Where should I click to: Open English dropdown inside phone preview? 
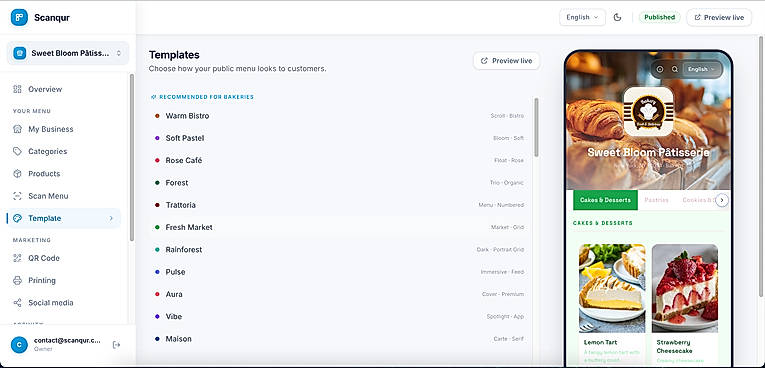(x=701, y=69)
